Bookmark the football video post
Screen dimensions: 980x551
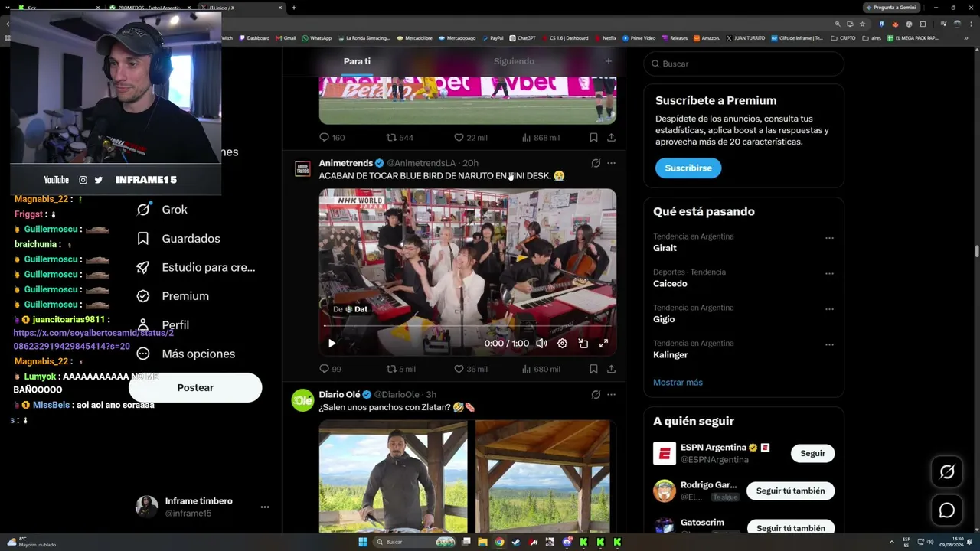pos(593,138)
